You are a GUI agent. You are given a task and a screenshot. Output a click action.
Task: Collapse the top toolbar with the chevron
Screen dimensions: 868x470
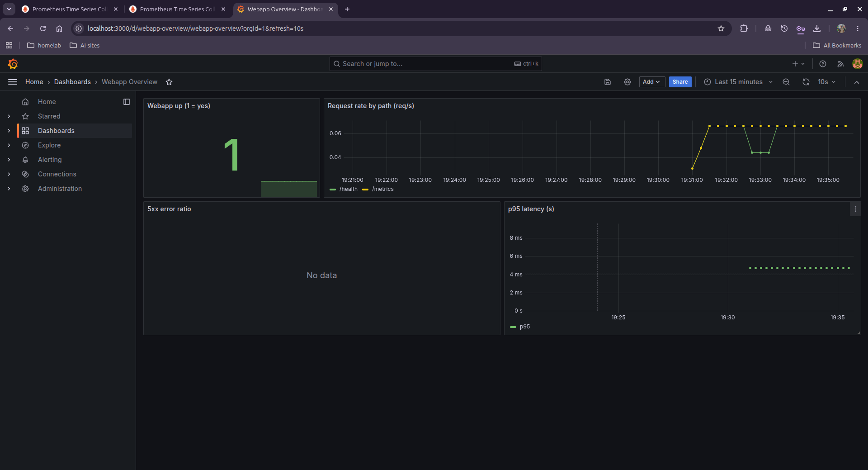click(857, 82)
